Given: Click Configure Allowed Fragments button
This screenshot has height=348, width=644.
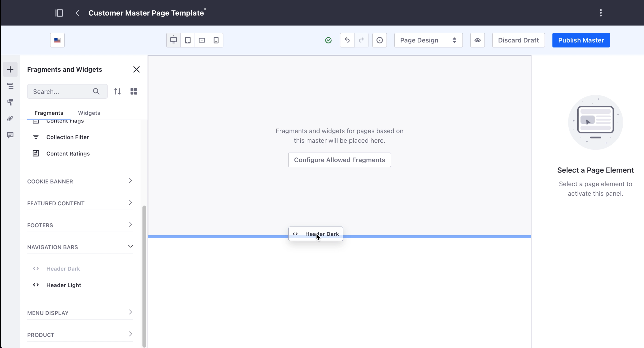Looking at the screenshot, I should [x=339, y=159].
